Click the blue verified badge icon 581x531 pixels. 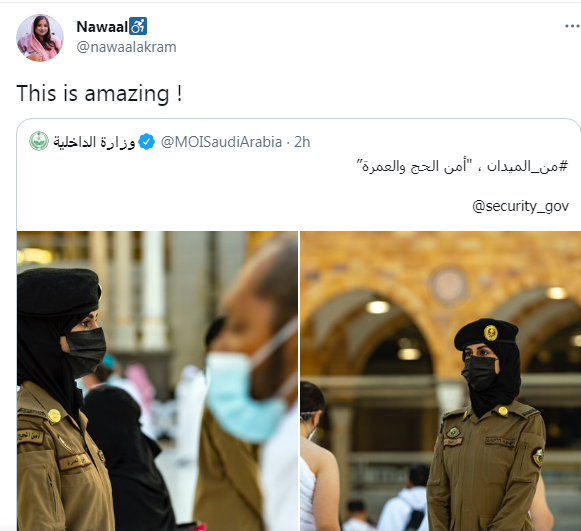[x=147, y=142]
